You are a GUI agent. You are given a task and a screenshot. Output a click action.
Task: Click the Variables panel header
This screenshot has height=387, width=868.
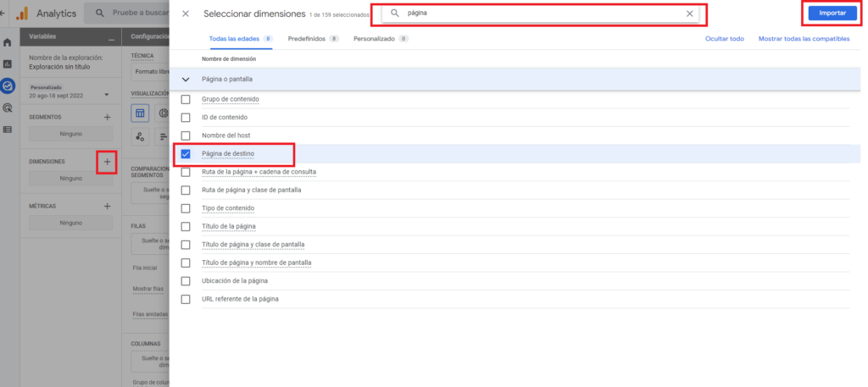[70, 36]
